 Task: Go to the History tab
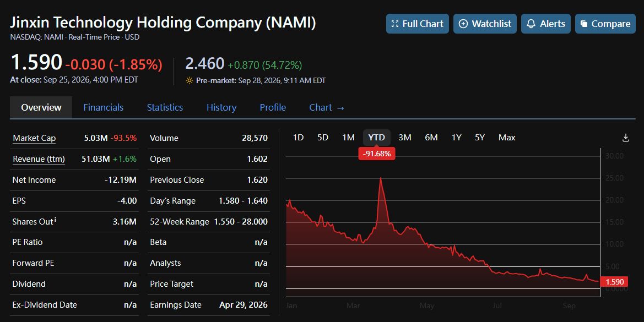[221, 107]
